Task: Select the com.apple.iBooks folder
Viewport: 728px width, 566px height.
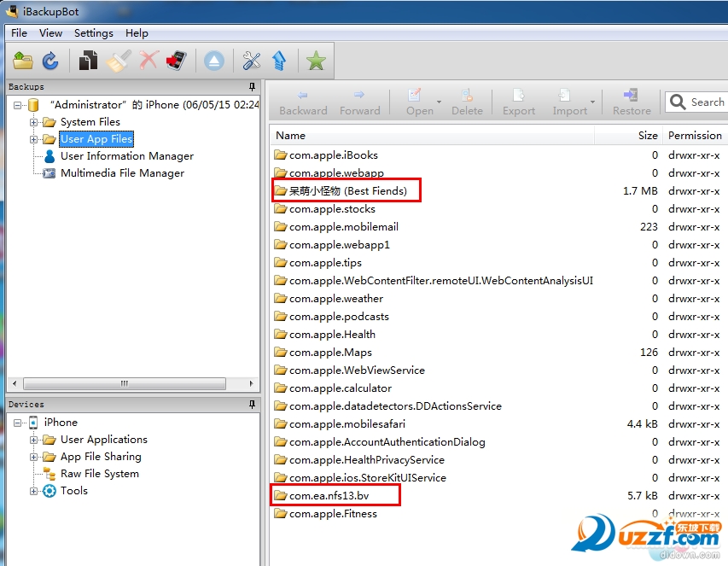Action: pyautogui.click(x=334, y=155)
